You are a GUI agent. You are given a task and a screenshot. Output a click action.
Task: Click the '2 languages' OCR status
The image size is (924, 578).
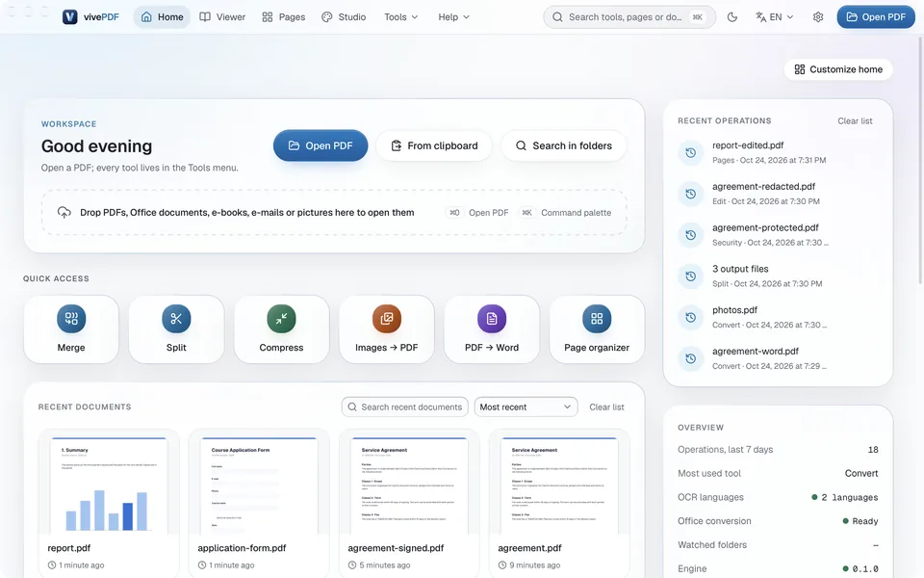[x=844, y=497]
